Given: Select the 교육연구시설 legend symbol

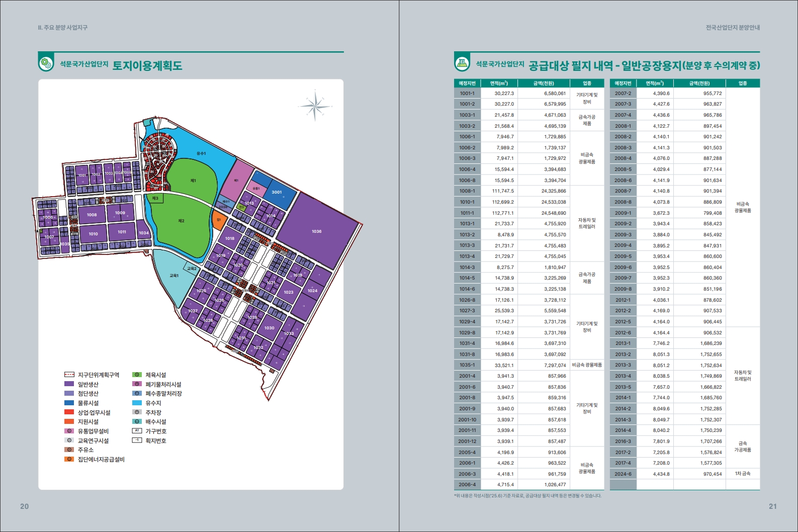Looking at the screenshot, I should [x=69, y=440].
